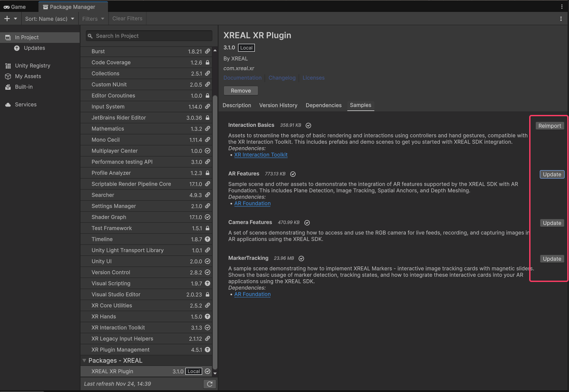The image size is (569, 392).
Task: Open the AR Foundation dependency link
Action: [x=252, y=203]
